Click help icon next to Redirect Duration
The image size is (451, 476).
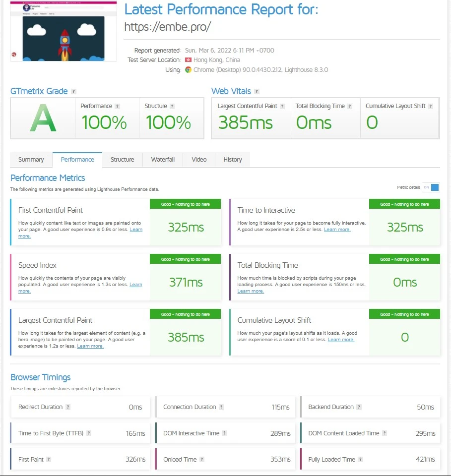[x=68, y=407]
